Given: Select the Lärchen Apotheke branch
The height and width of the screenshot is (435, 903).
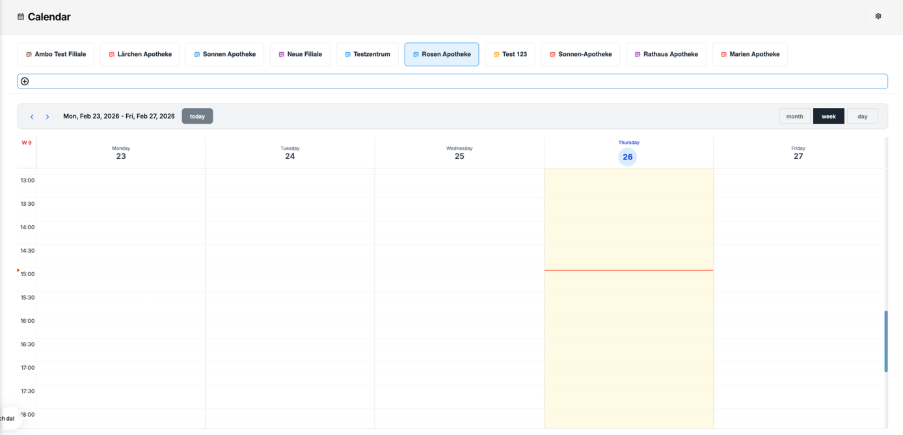Looking at the screenshot, I should (140, 54).
